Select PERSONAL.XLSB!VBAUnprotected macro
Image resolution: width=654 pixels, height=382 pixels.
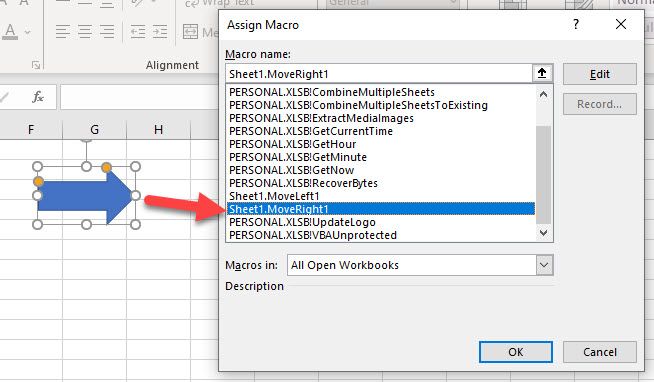pos(313,235)
